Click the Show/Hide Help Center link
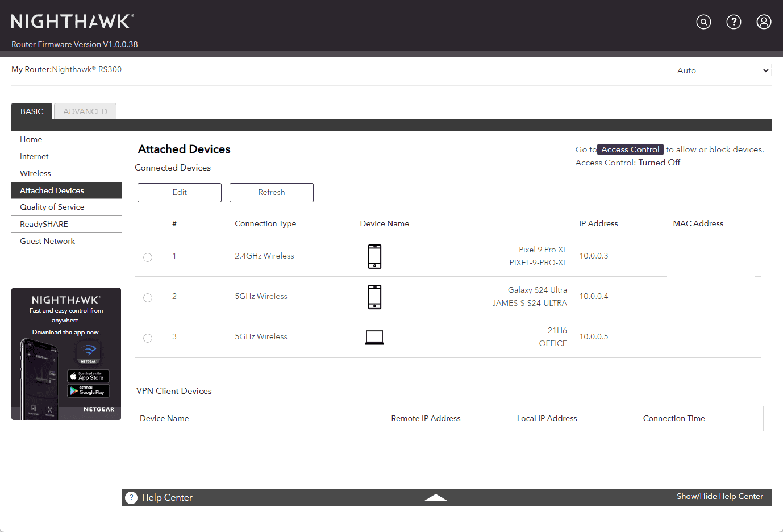 coord(719,496)
